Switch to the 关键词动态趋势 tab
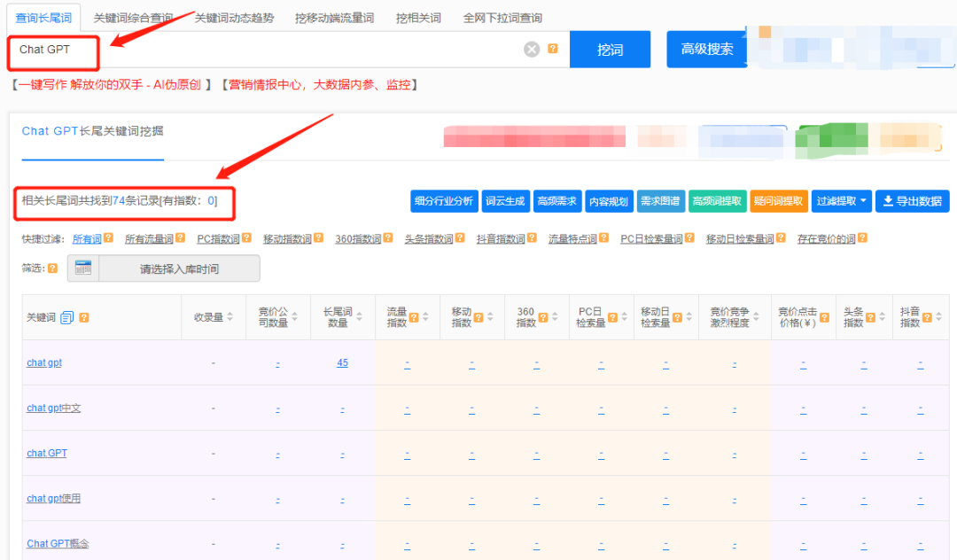The width and height of the screenshot is (957, 560). 234,18
